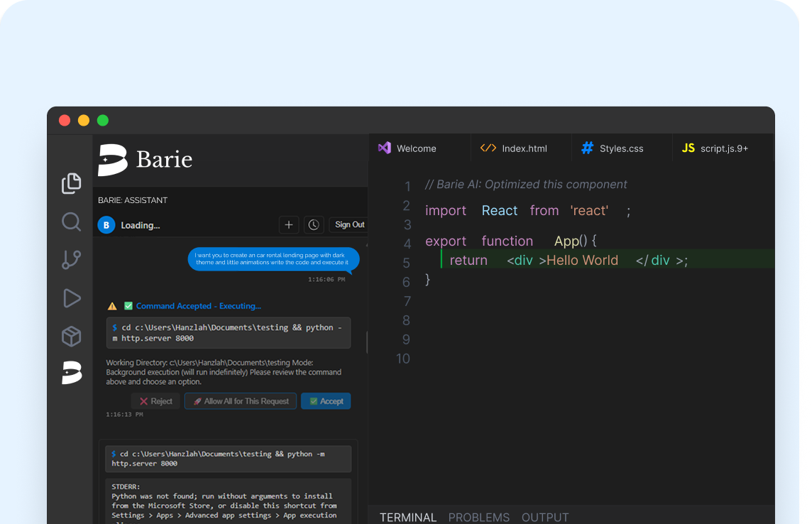Open chat history via the clock icon

(314, 224)
